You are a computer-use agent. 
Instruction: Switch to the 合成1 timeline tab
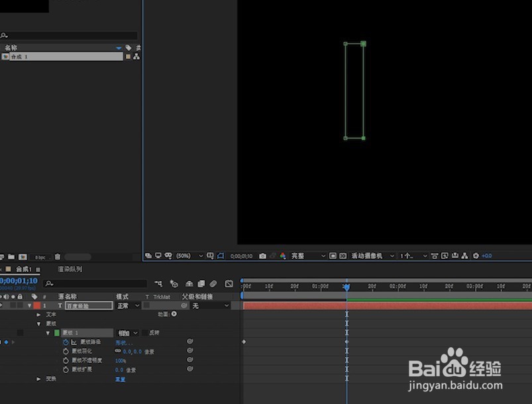23,270
